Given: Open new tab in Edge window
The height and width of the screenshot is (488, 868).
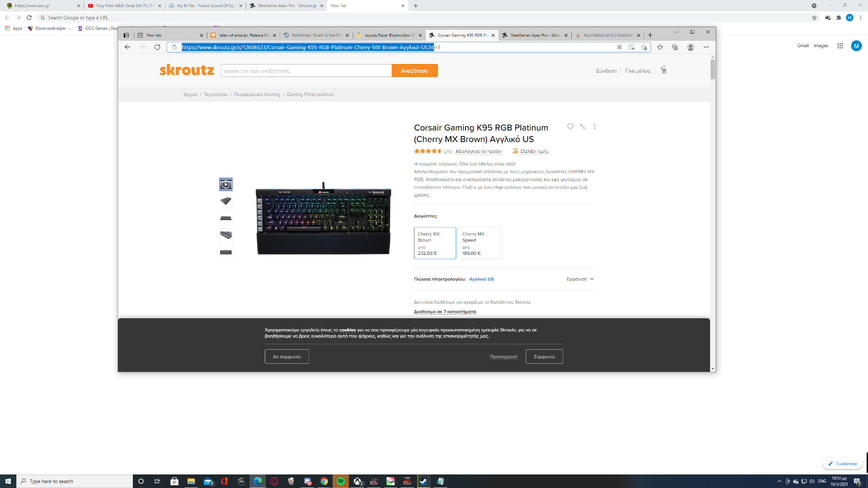Looking at the screenshot, I should 650,35.
